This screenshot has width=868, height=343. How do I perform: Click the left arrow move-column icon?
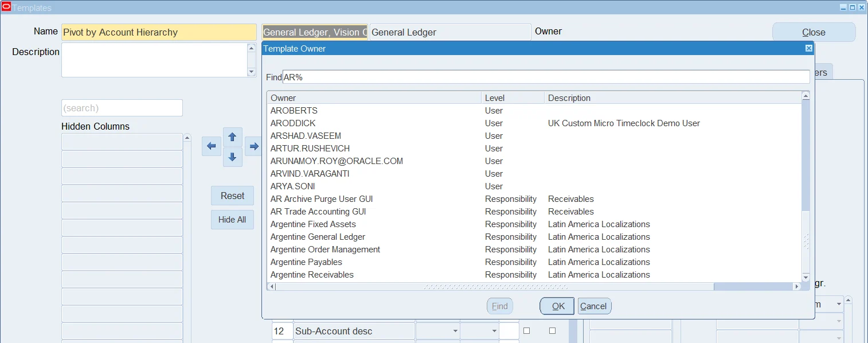(212, 146)
